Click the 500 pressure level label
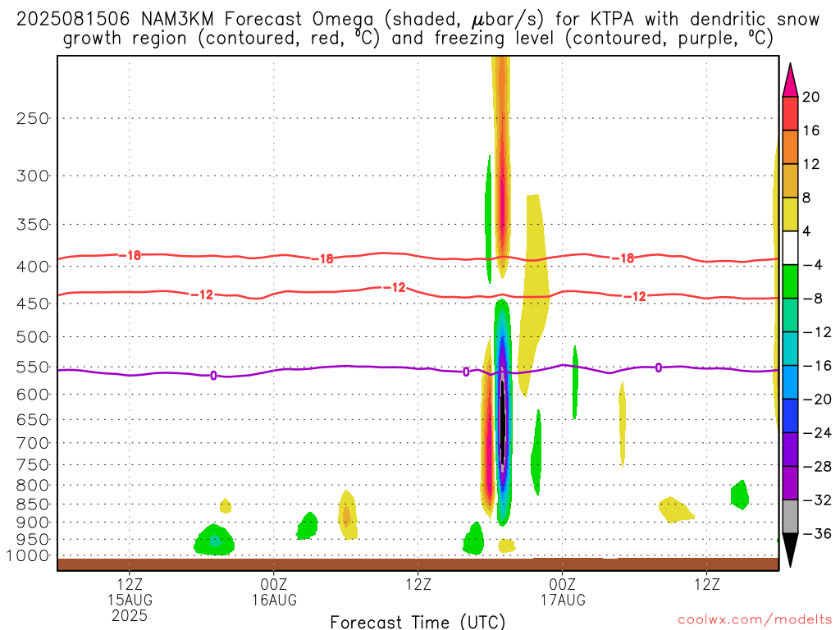The width and height of the screenshot is (840, 630). point(33,337)
